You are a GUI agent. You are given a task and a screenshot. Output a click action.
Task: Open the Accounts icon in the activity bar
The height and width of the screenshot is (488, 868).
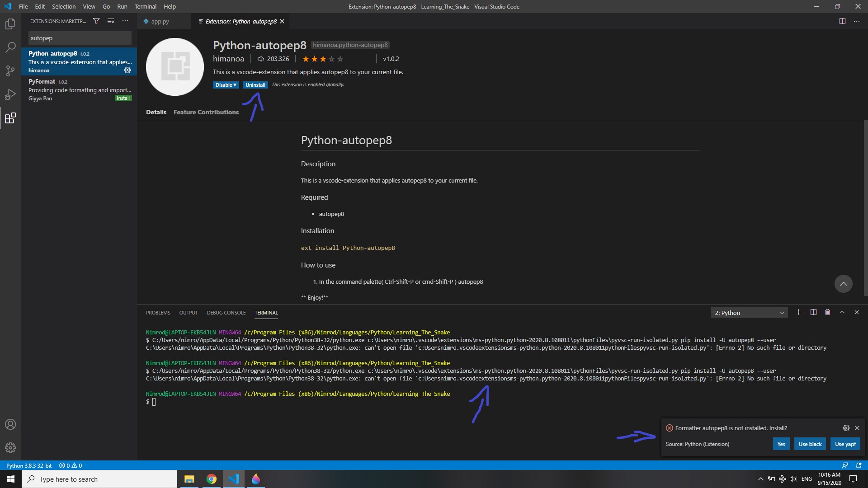(x=10, y=424)
